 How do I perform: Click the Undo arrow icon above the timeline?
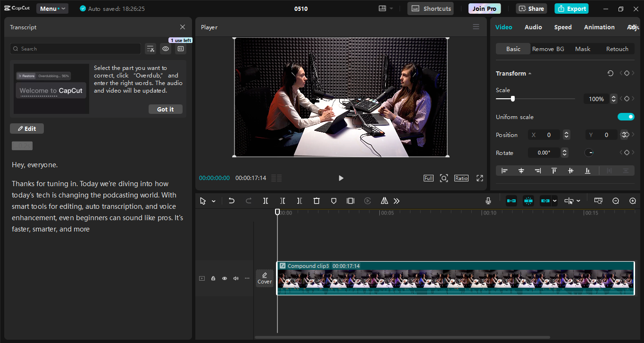click(x=231, y=200)
